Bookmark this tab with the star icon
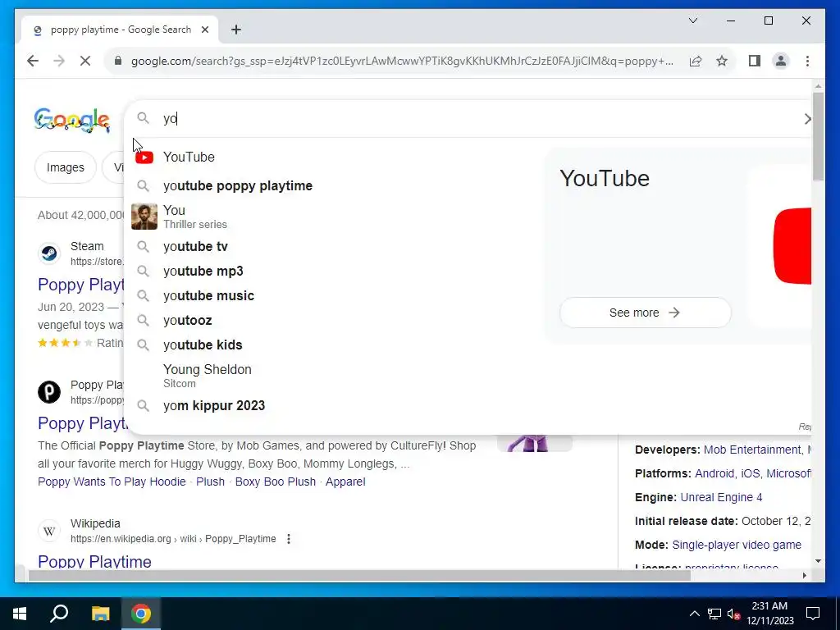 pyautogui.click(x=722, y=61)
